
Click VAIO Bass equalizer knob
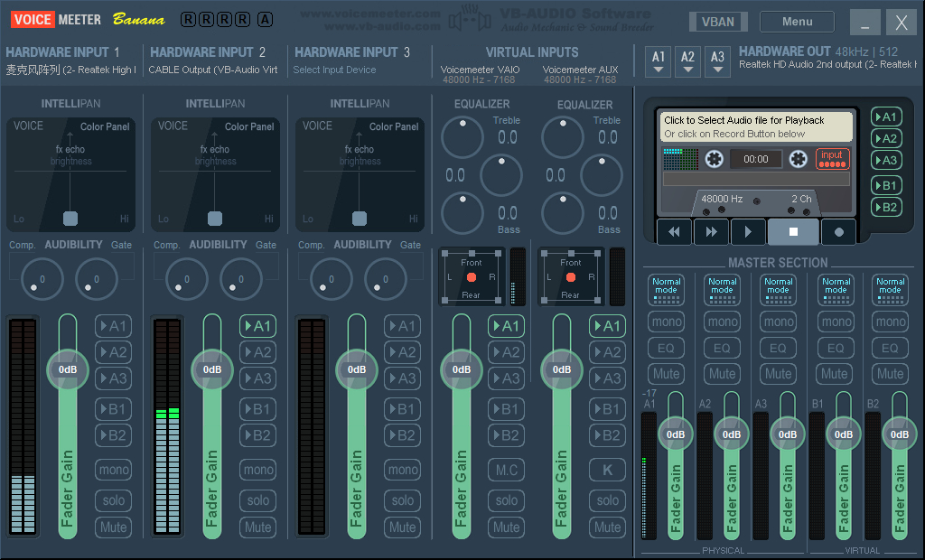tap(462, 213)
